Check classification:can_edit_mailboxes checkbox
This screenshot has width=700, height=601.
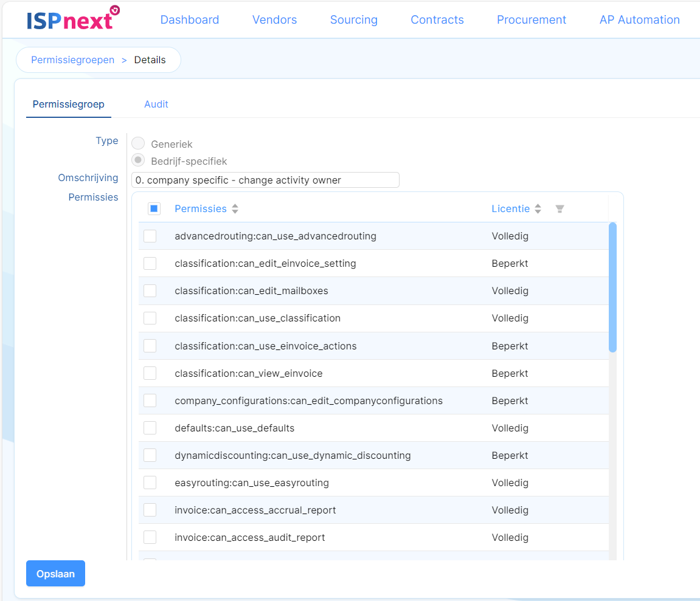coord(150,291)
